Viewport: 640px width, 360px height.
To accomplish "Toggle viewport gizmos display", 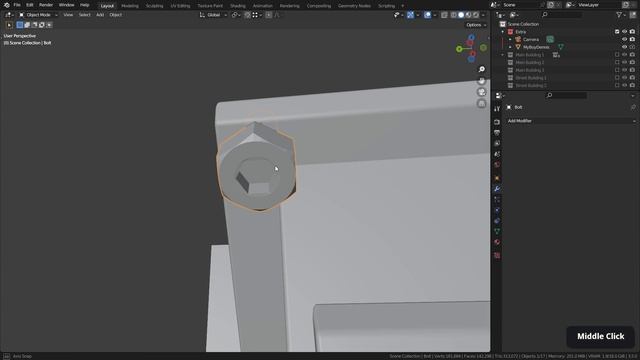I will pyautogui.click(x=410, y=15).
